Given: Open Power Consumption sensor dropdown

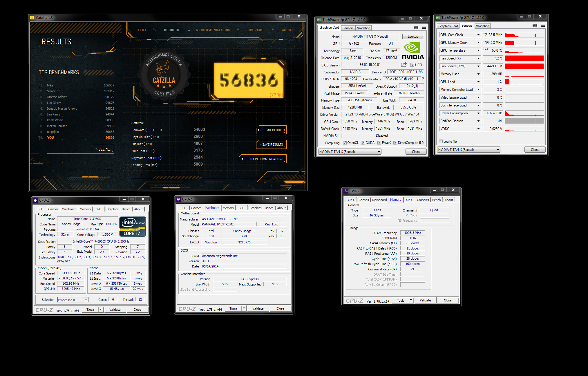Looking at the screenshot, I should (478, 113).
